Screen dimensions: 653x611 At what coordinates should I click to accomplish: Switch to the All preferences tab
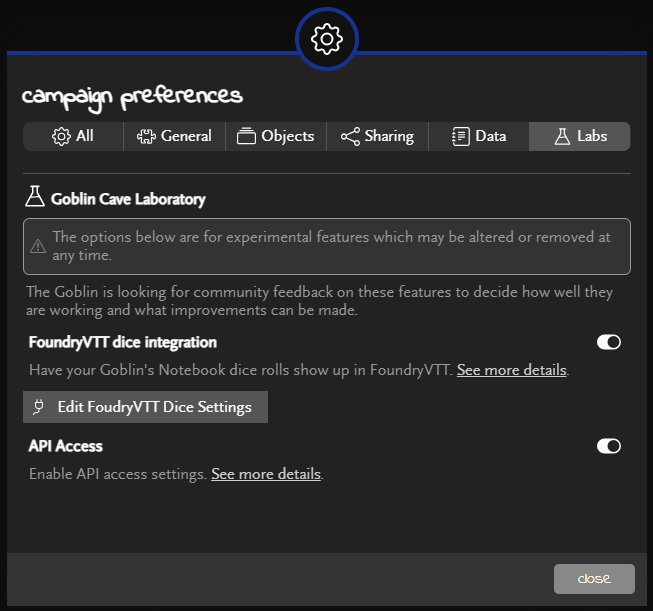coord(73,136)
